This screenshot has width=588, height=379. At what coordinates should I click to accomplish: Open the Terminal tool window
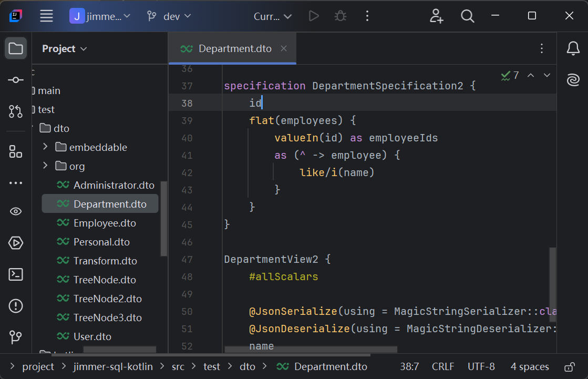(x=16, y=274)
